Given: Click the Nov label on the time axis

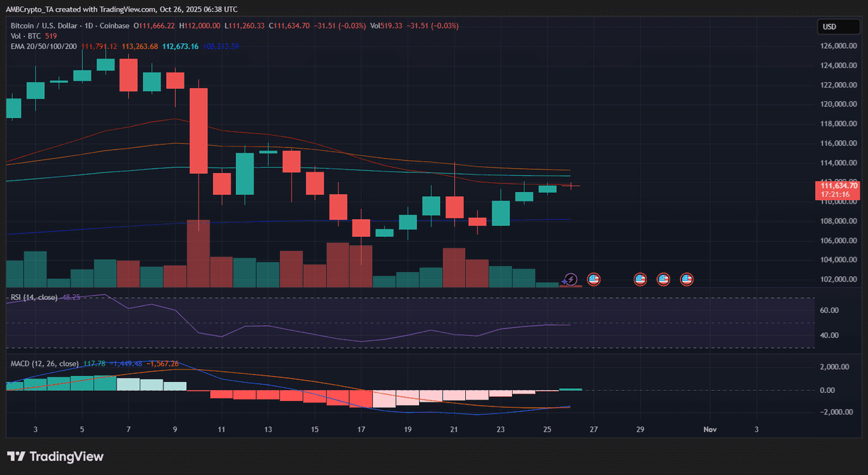Looking at the screenshot, I should point(710,430).
